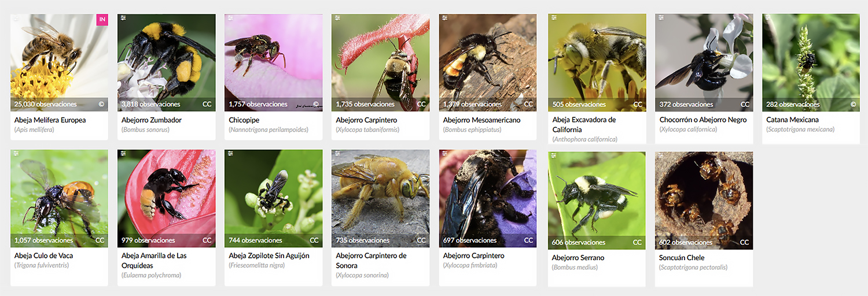Click the CC license icon on Abejorro Zumbador

coord(207,105)
